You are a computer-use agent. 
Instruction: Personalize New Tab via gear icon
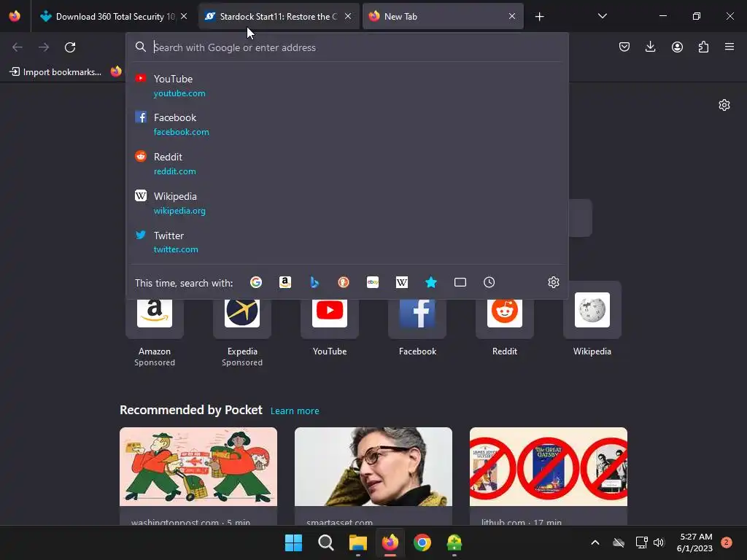[724, 105]
